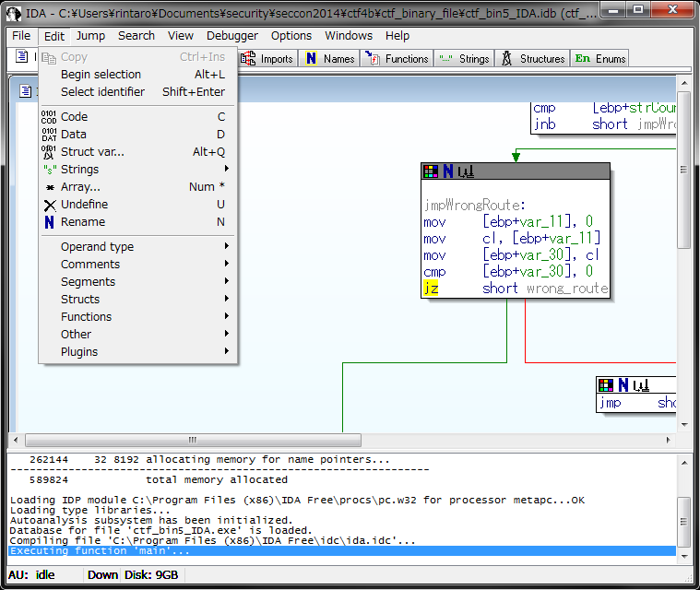Click the 'cmp [ebp+var_30], 0' line
The width and height of the screenshot is (700, 590).
click(x=508, y=271)
